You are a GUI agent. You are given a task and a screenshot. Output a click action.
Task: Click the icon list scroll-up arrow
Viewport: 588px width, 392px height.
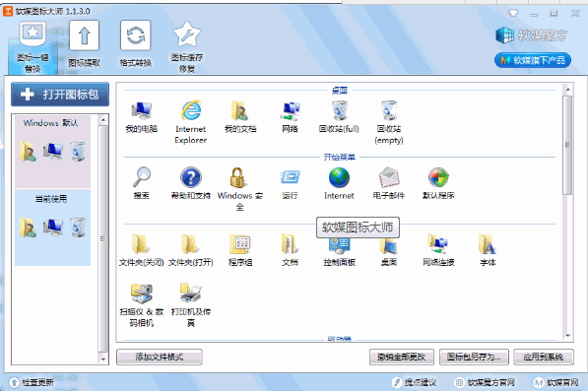tap(567, 90)
